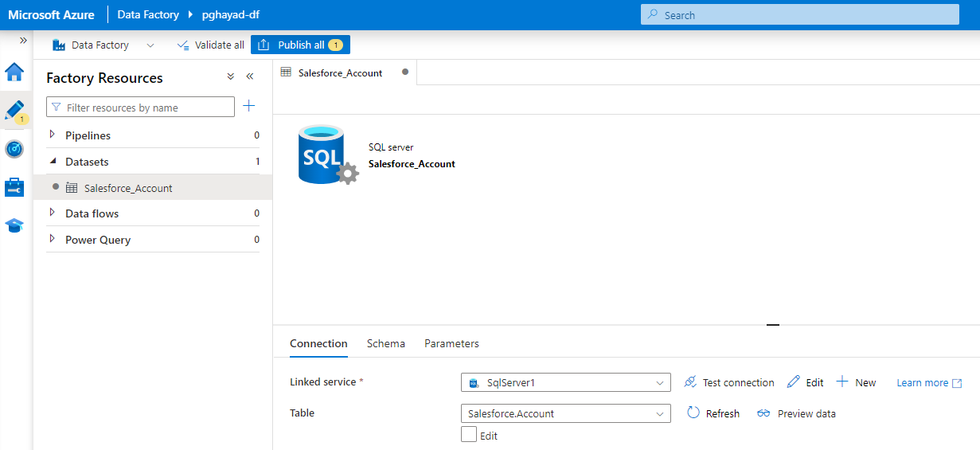980x450 pixels.
Task: Open the Table Salesforce.Account dropdown
Action: tap(566, 413)
